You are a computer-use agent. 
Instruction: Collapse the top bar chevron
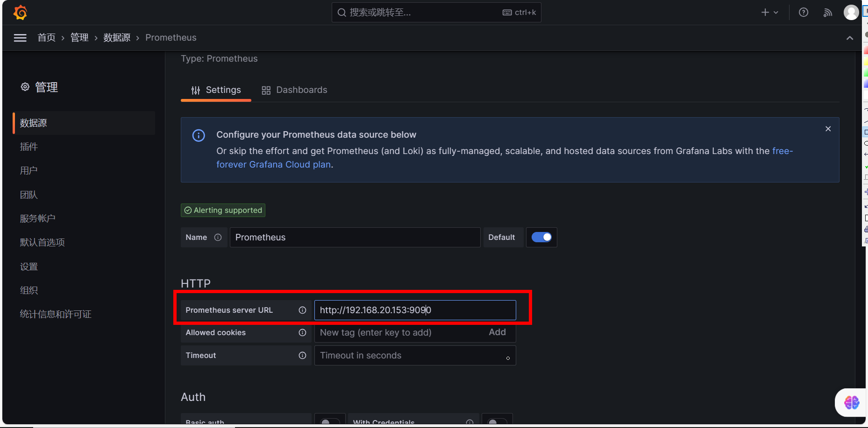(850, 38)
